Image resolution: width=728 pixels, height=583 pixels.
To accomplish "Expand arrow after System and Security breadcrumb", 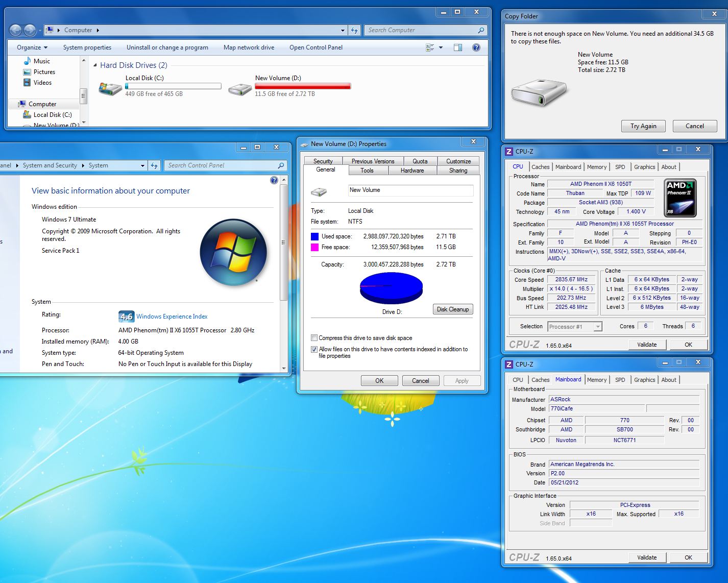I will pyautogui.click(x=83, y=165).
